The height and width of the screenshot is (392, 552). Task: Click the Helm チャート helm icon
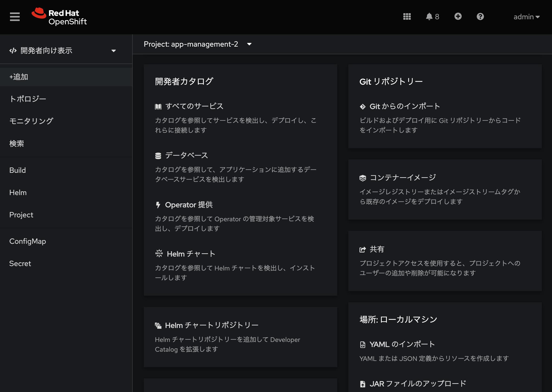(159, 254)
